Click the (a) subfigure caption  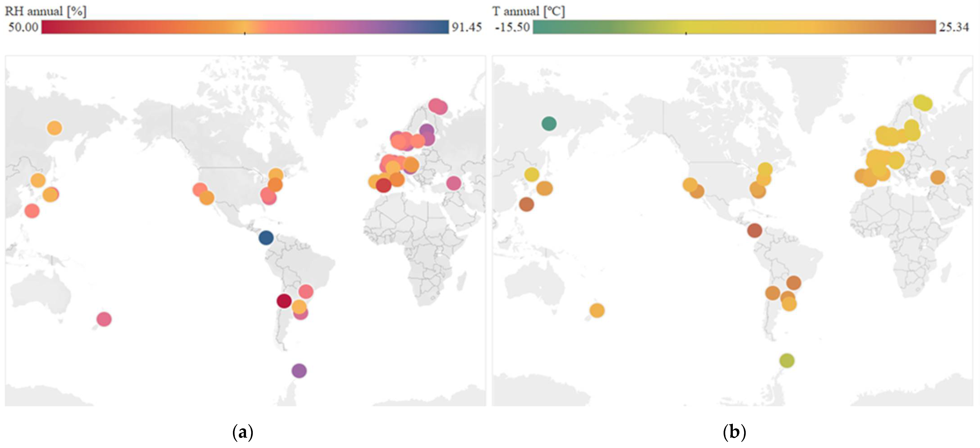tap(243, 432)
